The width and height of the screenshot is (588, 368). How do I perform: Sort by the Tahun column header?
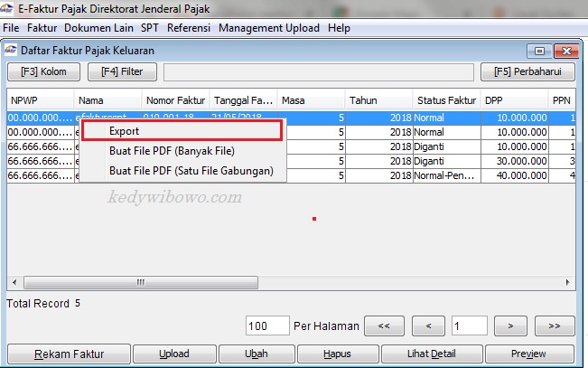(379, 100)
